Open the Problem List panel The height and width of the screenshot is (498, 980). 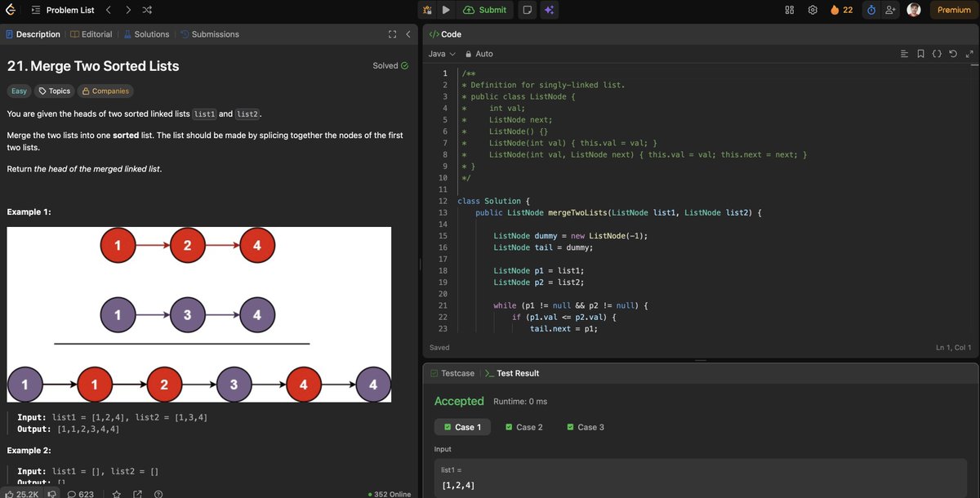click(x=62, y=10)
